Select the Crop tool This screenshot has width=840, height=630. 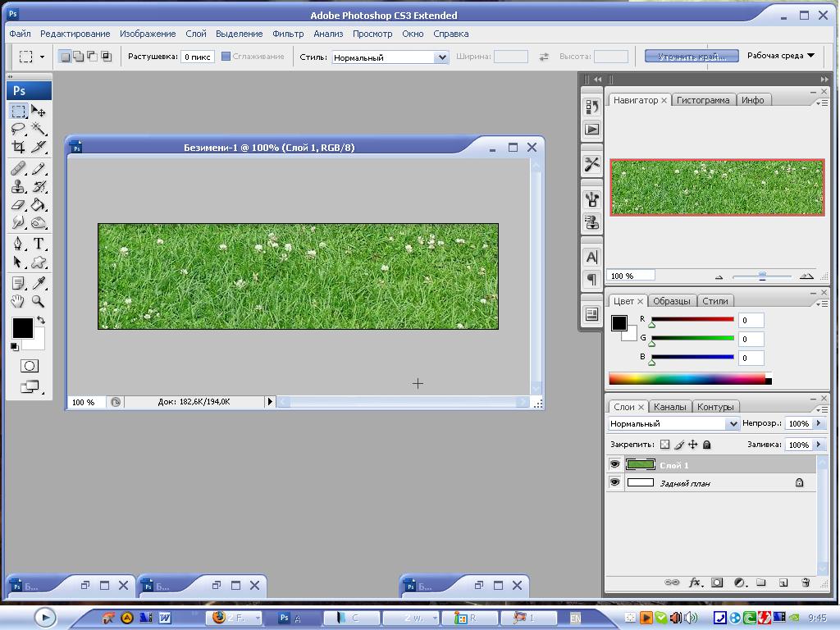18,148
